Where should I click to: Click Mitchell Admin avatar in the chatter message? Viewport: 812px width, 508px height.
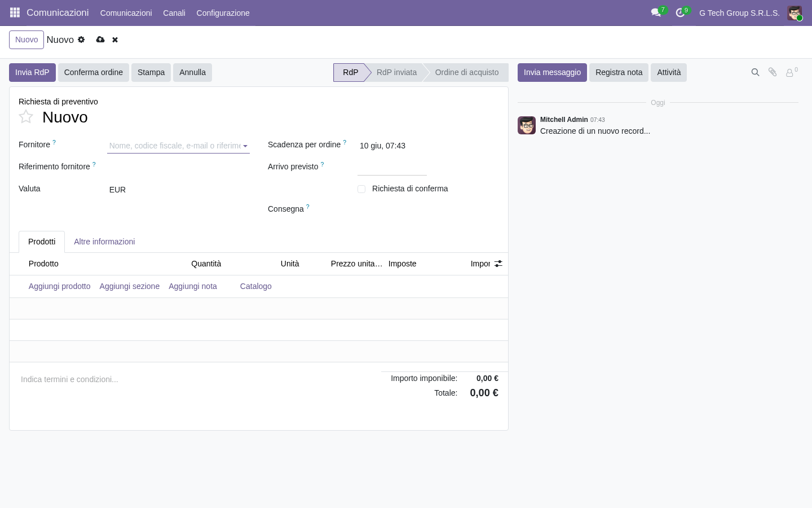(527, 125)
